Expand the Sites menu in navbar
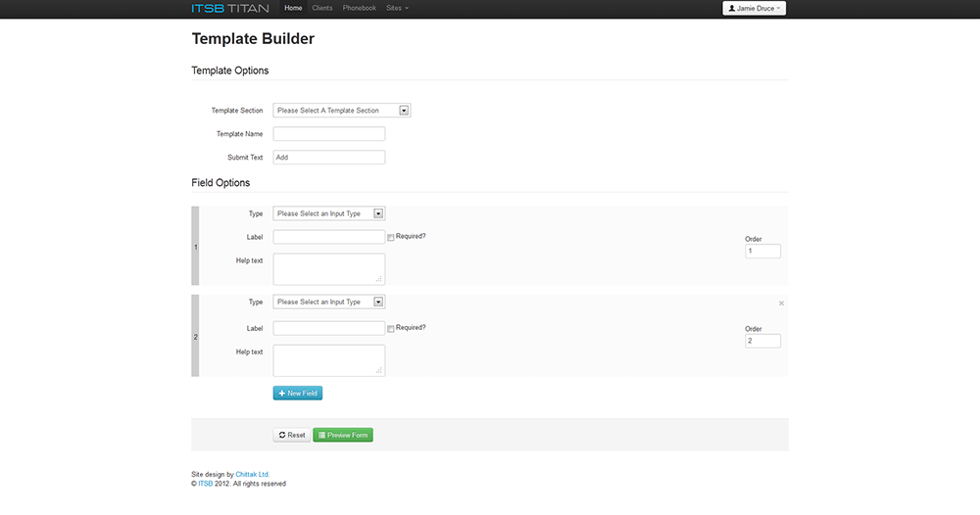Screen dimensions: 980x515 click(x=397, y=8)
